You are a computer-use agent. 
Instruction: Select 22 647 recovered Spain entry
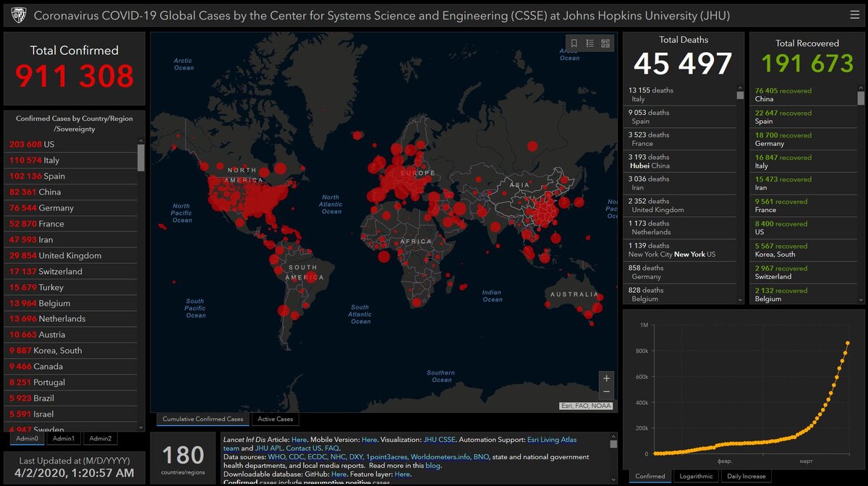tap(804, 117)
